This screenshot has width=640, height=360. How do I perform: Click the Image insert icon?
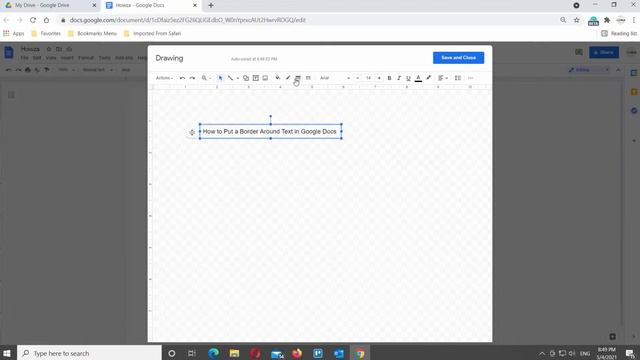tap(265, 78)
